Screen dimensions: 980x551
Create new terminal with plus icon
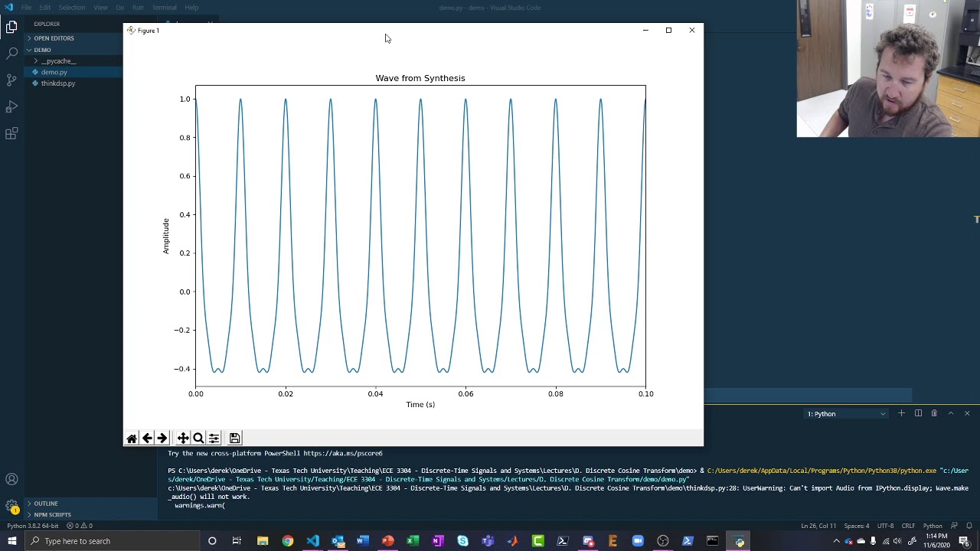pos(901,413)
